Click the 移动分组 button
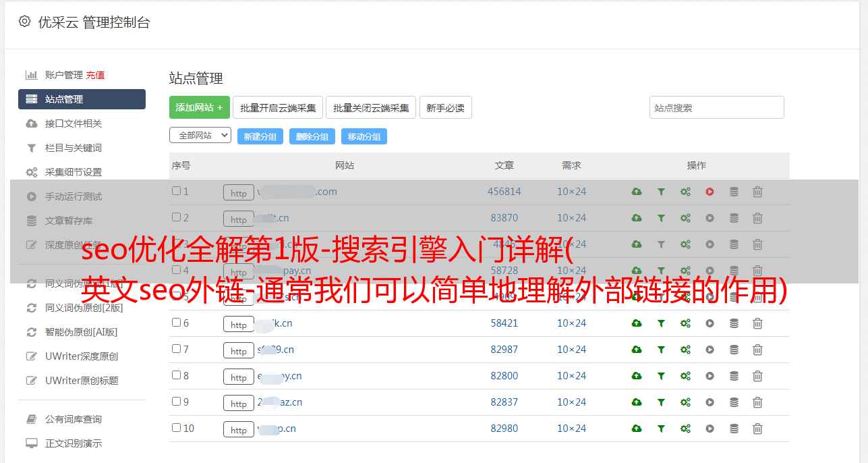Screen dimensions: 868x463 pyautogui.click(x=364, y=136)
